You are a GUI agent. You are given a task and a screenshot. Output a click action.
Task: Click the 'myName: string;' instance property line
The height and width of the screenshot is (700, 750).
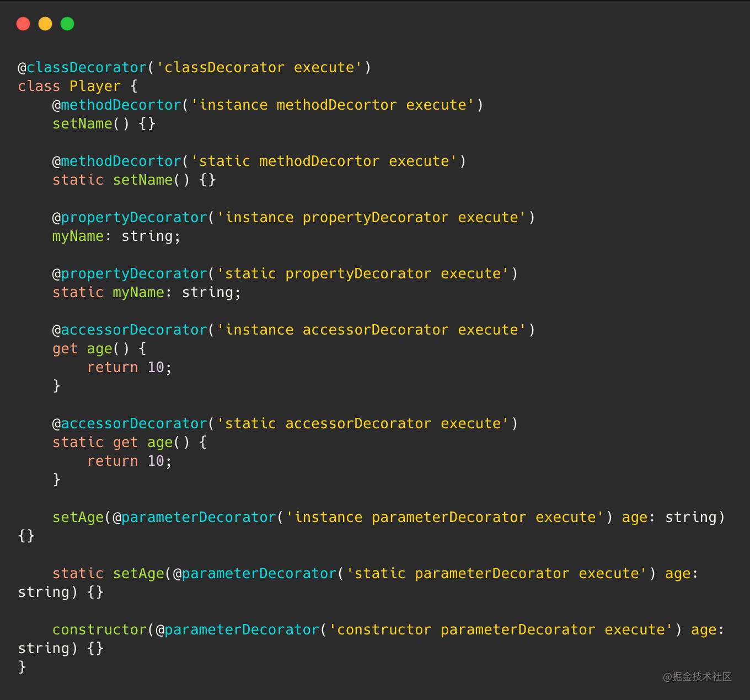tap(116, 236)
